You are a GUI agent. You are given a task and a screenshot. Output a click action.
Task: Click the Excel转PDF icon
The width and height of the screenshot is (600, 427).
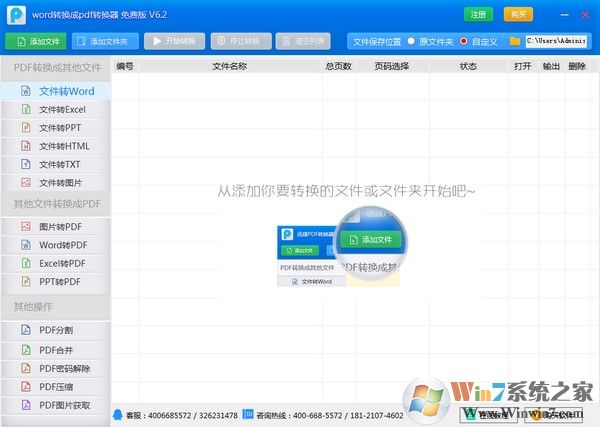(26, 263)
